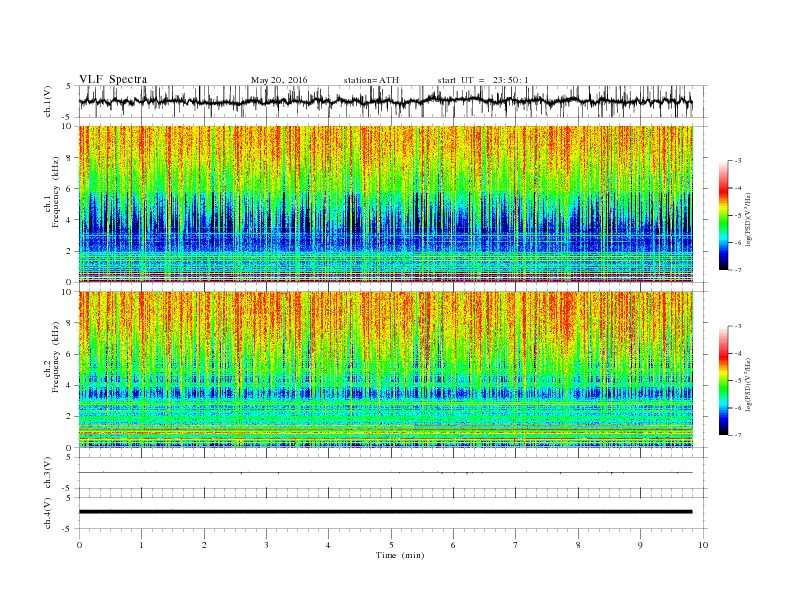Image resolution: width=792 pixels, height=612 pixels.
Task: Click the 'Time (min)' axis title
Action: 400,555
